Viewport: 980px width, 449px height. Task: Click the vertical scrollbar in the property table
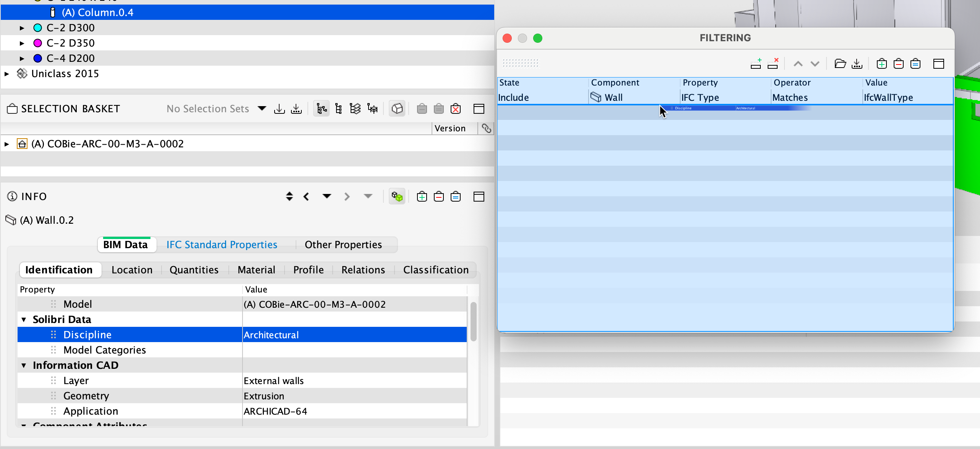473,321
